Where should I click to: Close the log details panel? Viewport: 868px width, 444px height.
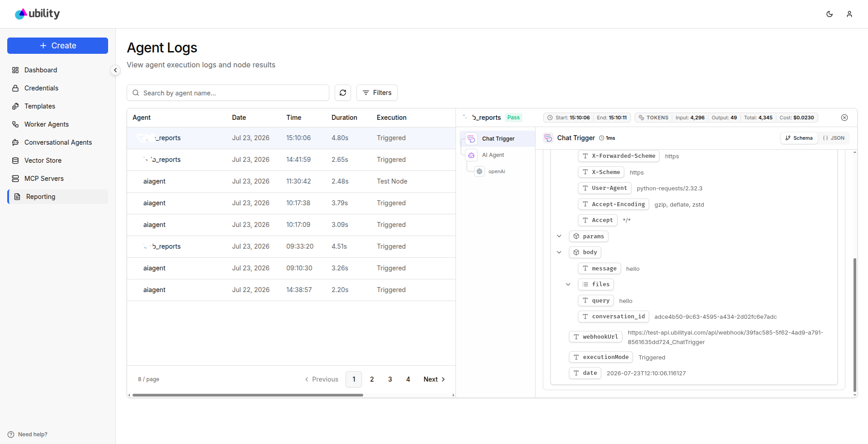(844, 118)
